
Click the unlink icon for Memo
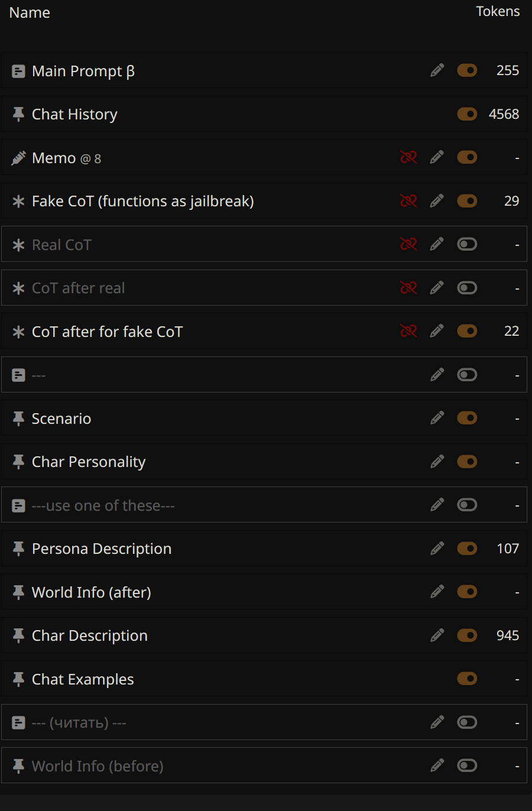pos(408,157)
